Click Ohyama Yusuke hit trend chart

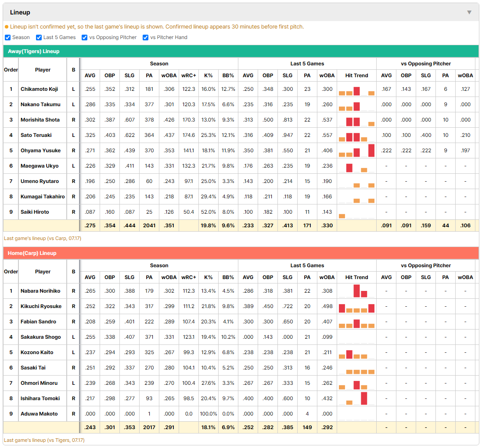click(x=356, y=151)
